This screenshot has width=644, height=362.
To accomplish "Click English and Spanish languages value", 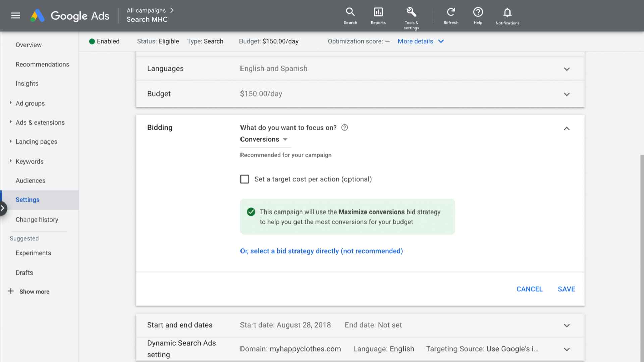I will 273,69.
